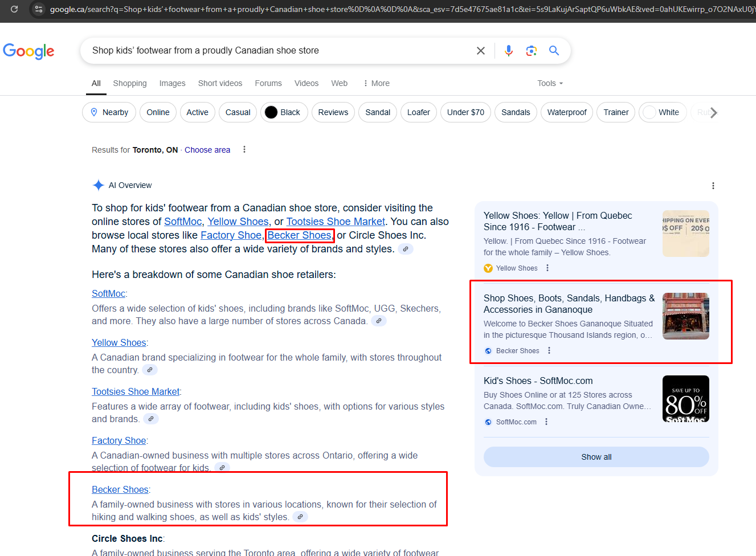Viewport: 756px width, 556px height.
Task: Switch to the Shopping tab
Action: click(x=129, y=83)
